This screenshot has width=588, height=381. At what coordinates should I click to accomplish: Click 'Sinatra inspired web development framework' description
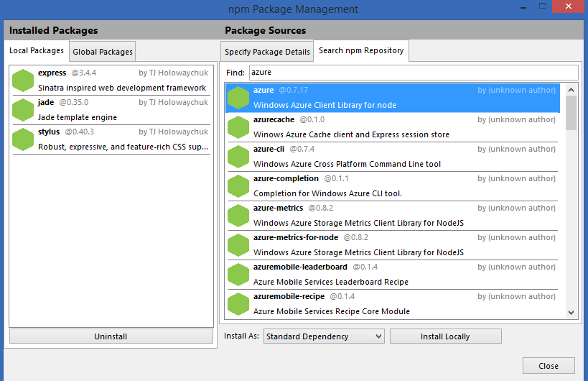point(122,88)
